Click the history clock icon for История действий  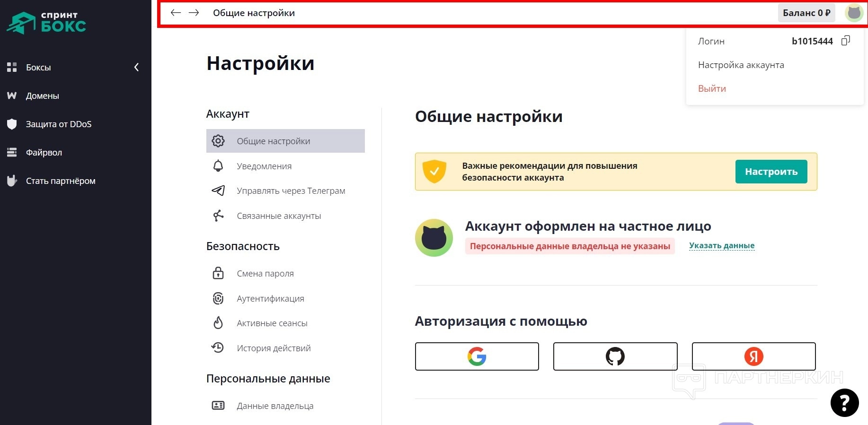pos(218,348)
